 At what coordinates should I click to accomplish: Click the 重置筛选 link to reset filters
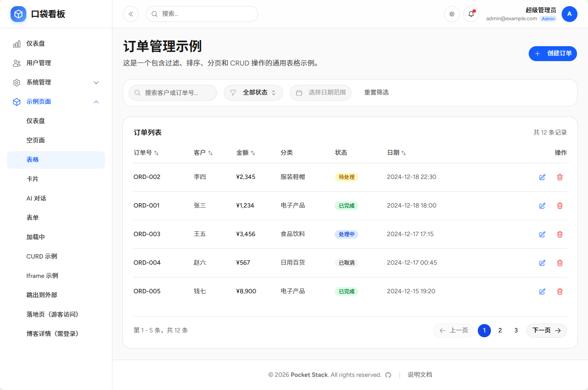coord(376,92)
